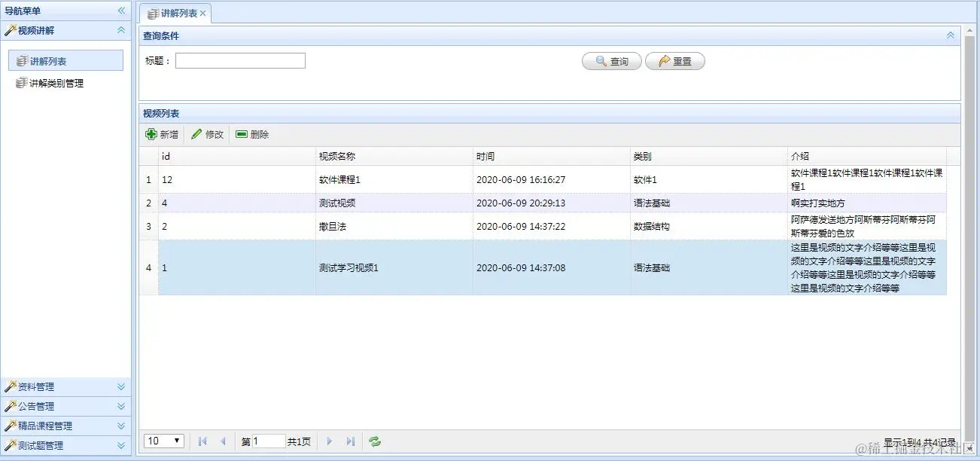Click the 视频讲解 wand icon
This screenshot has height=461, width=980.
[x=11, y=30]
